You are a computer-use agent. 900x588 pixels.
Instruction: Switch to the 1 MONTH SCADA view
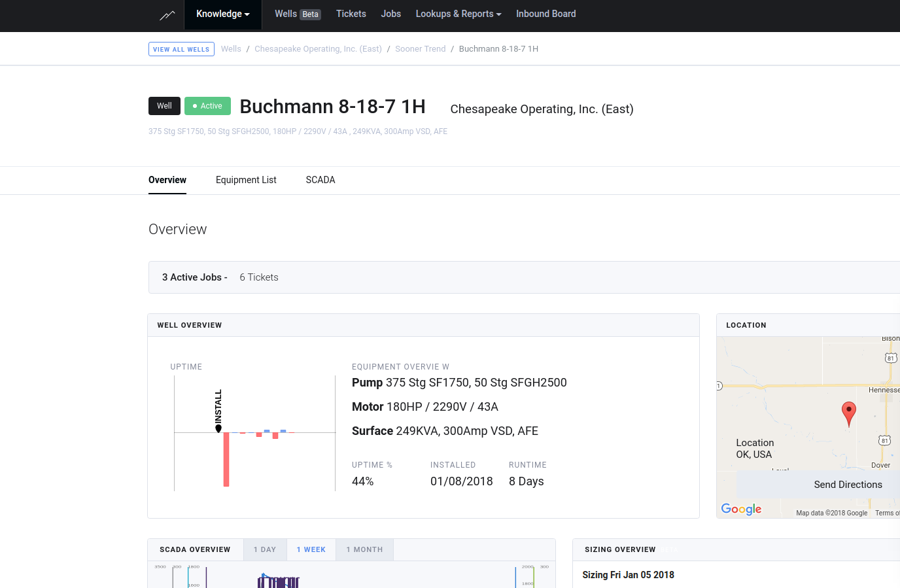coord(364,549)
